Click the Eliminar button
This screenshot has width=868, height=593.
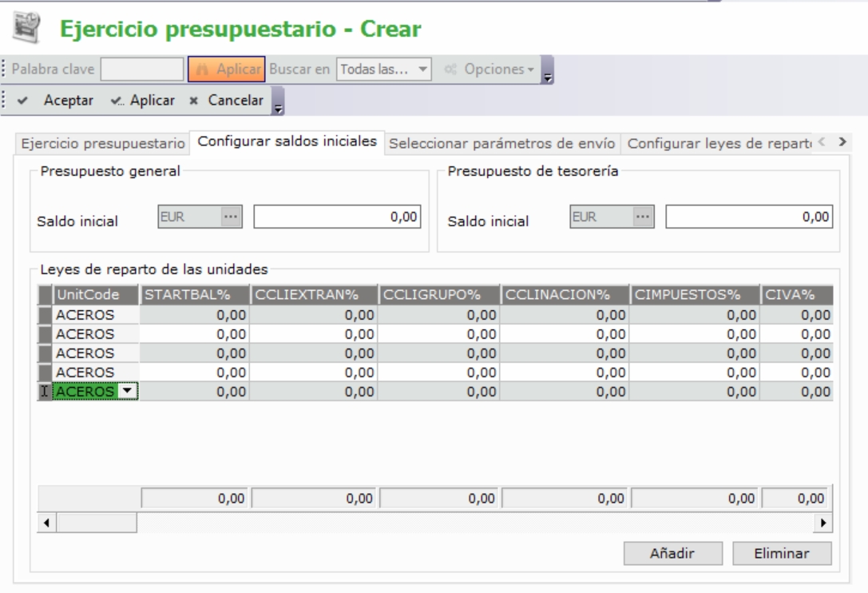point(782,553)
